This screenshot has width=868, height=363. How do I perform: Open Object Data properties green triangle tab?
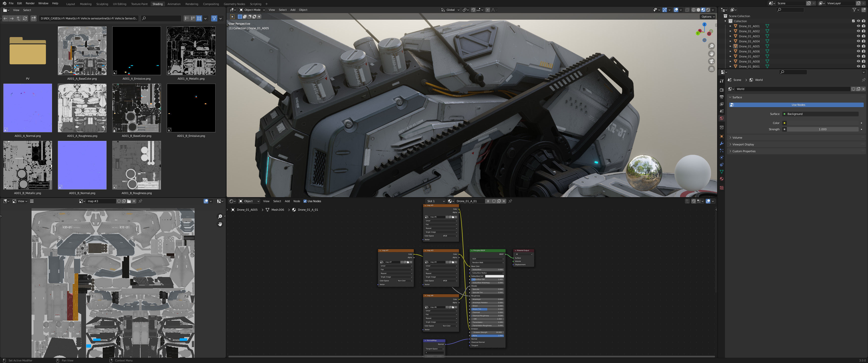[x=721, y=172]
